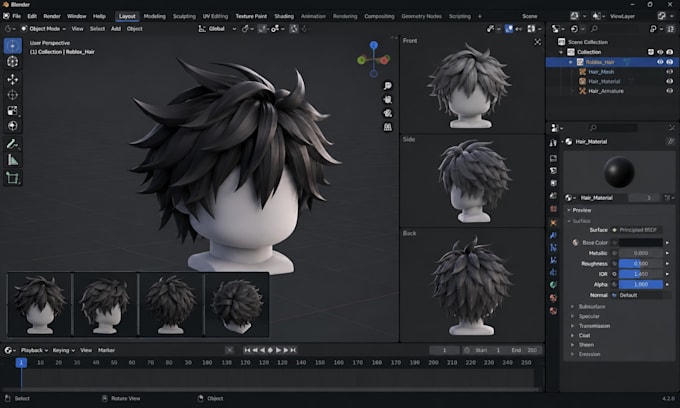Screen dimensions: 680x408
Task: Switch to the Shading workspace tab
Action: click(284, 16)
